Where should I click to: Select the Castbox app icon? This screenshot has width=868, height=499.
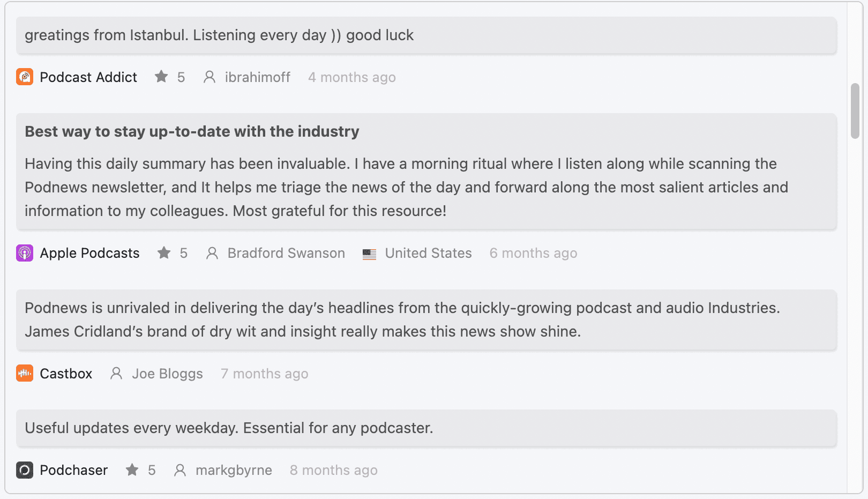24,374
